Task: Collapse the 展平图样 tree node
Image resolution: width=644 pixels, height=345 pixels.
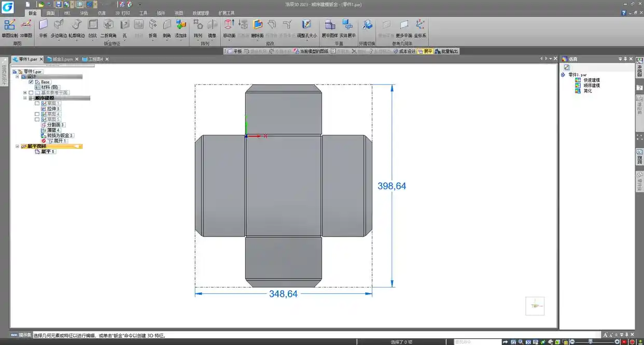Action: (x=17, y=146)
